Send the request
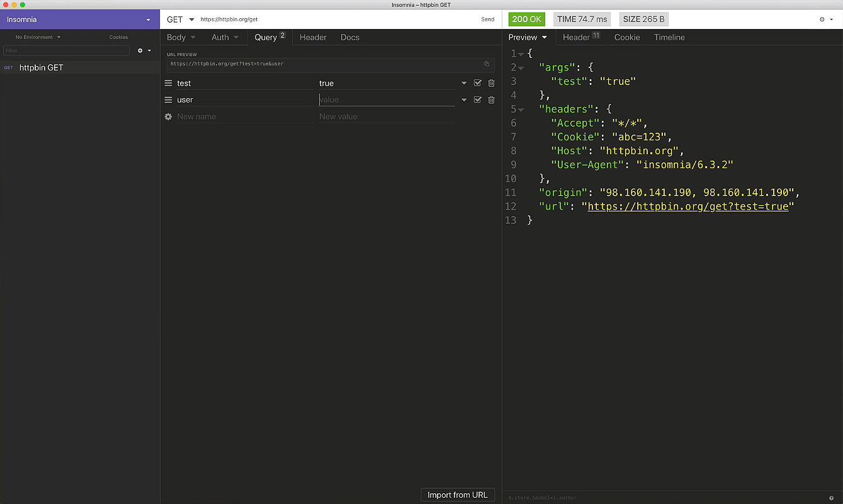The image size is (843, 504). pos(488,20)
